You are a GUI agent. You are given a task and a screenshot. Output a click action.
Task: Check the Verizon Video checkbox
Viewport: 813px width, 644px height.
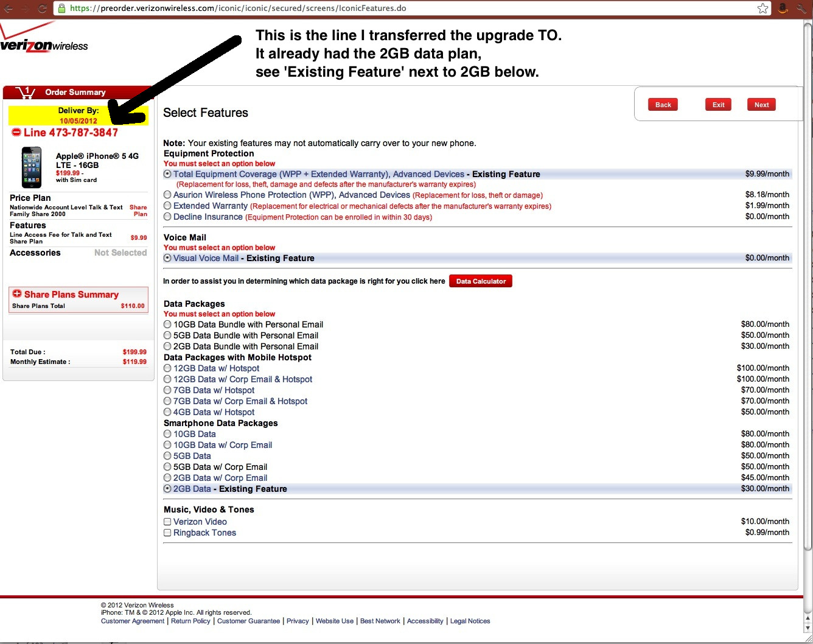point(167,522)
